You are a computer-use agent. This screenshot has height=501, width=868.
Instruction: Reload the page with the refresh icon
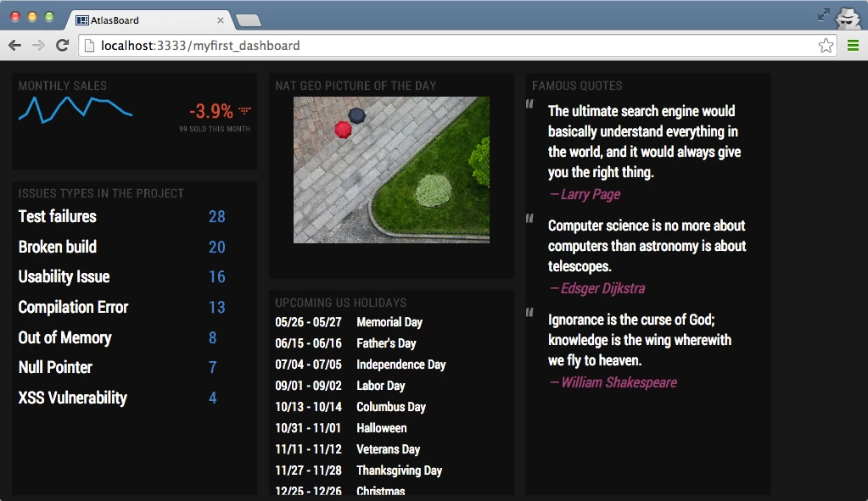coord(62,45)
